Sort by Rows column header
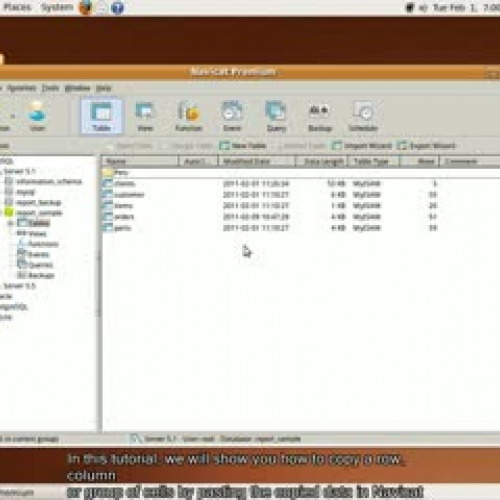Screen dimensions: 500x500 [419, 161]
